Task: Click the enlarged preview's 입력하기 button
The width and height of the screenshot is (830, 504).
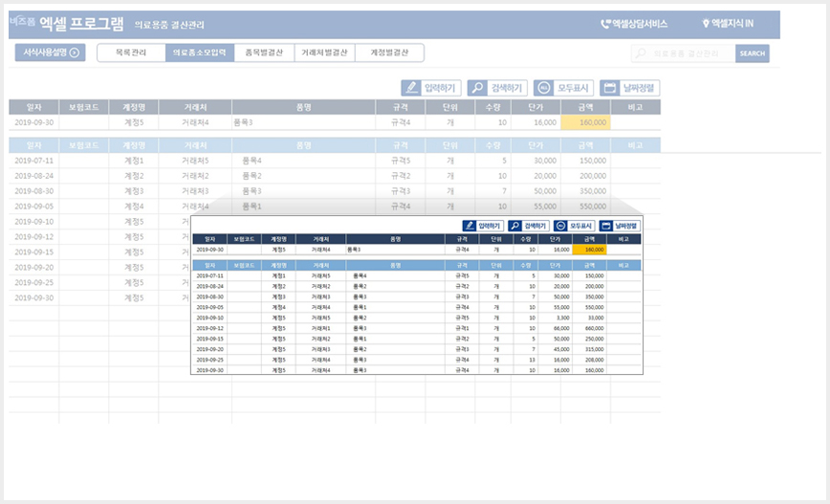Action: 483,226
